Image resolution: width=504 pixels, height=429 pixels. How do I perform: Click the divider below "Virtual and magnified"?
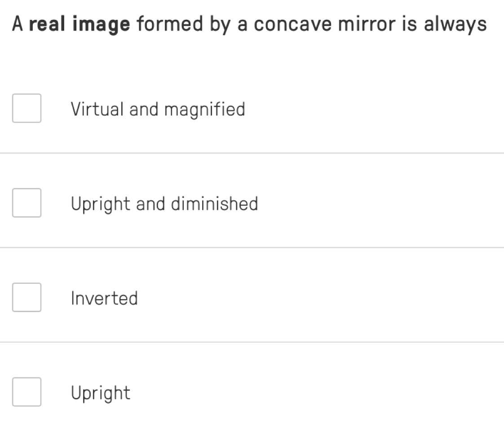coord(252,153)
